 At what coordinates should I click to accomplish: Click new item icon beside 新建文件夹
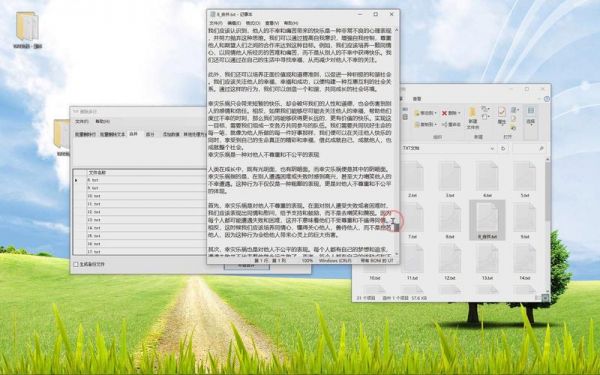(485, 109)
